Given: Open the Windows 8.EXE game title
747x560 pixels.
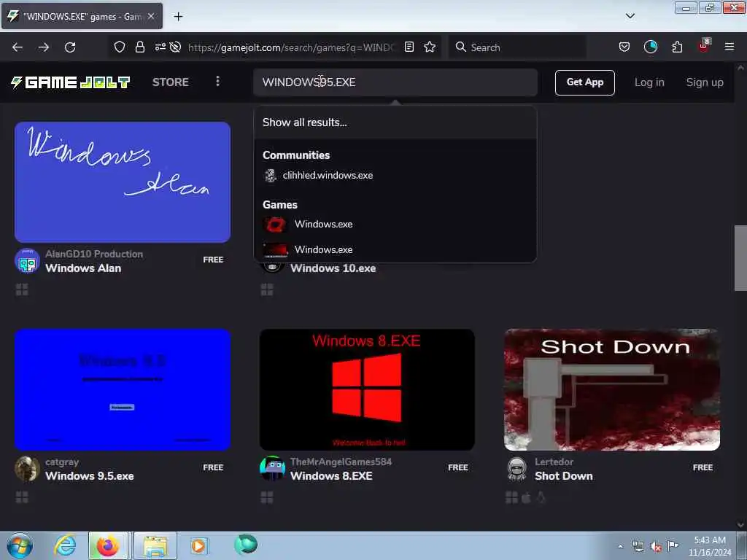Looking at the screenshot, I should click(x=331, y=475).
